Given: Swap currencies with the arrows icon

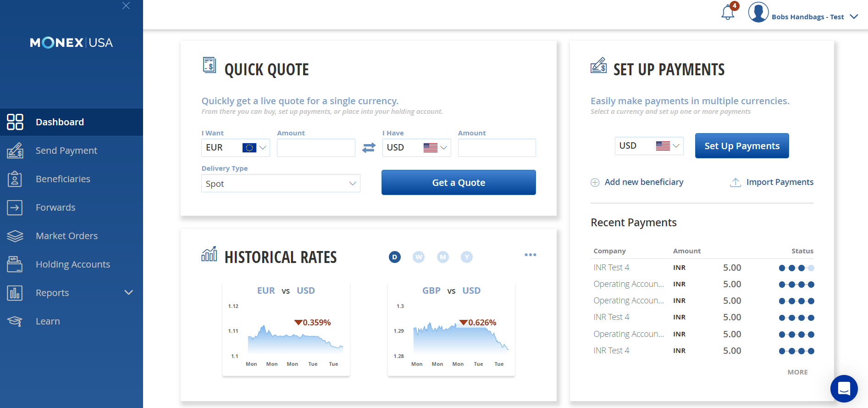Looking at the screenshot, I should pyautogui.click(x=369, y=148).
